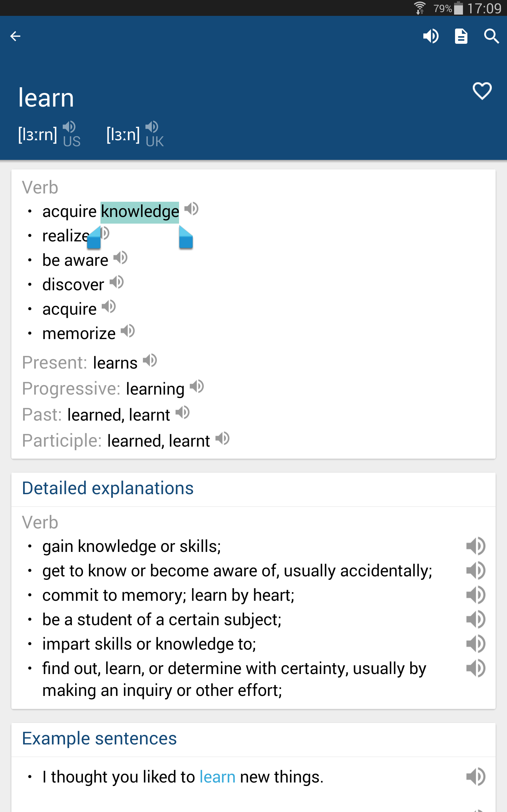Play audio for past form learned, learnt
This screenshot has width=507, height=812.
(183, 412)
